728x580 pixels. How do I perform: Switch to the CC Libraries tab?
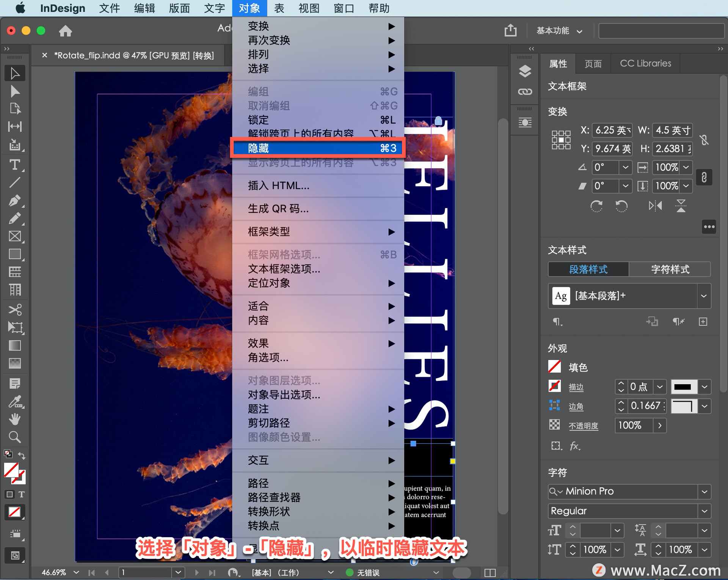point(645,63)
